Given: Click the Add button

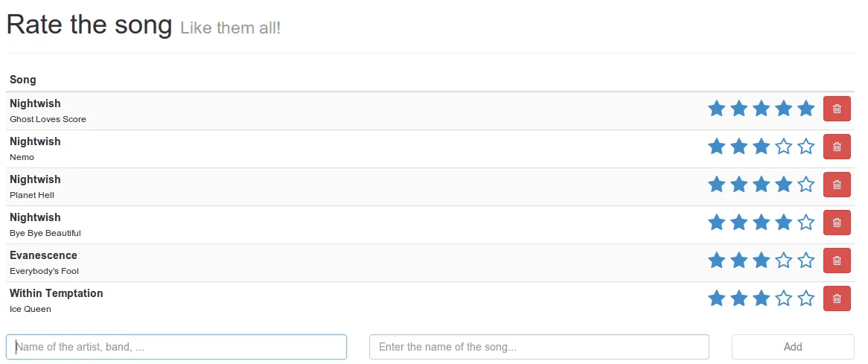Looking at the screenshot, I should pyautogui.click(x=793, y=347).
